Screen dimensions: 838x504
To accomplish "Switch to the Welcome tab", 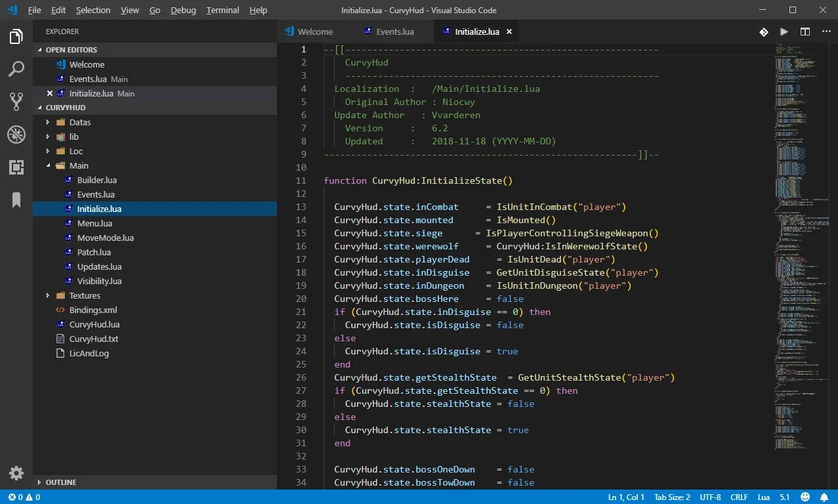I will pyautogui.click(x=316, y=31).
